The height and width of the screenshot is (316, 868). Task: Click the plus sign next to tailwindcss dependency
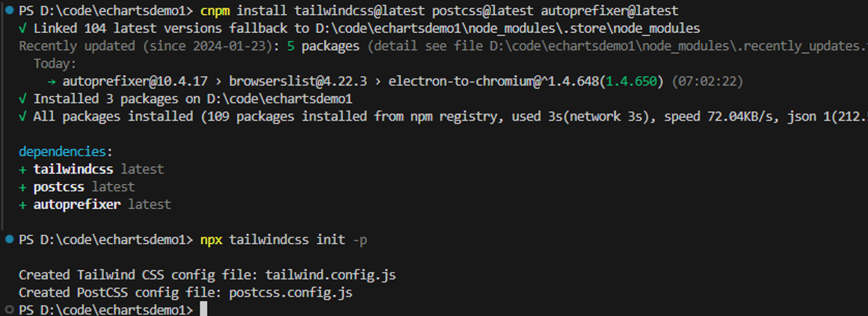[22, 169]
